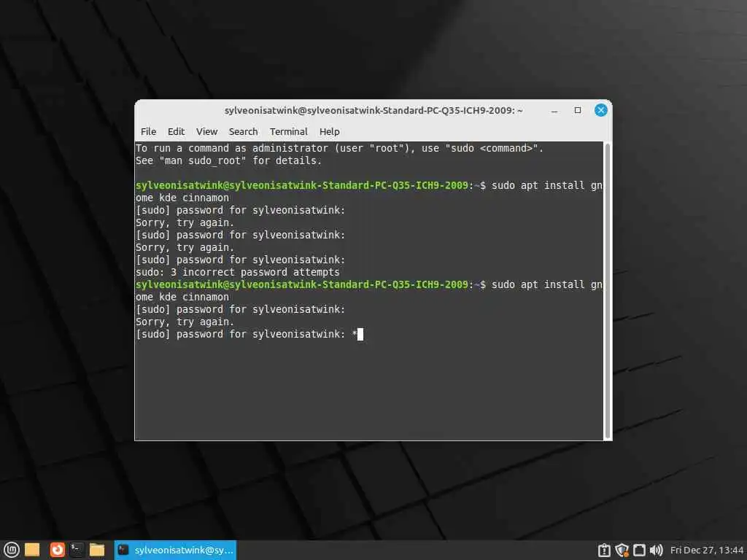Click the text "sudo: 3 incorrect password attempts"

click(x=238, y=272)
